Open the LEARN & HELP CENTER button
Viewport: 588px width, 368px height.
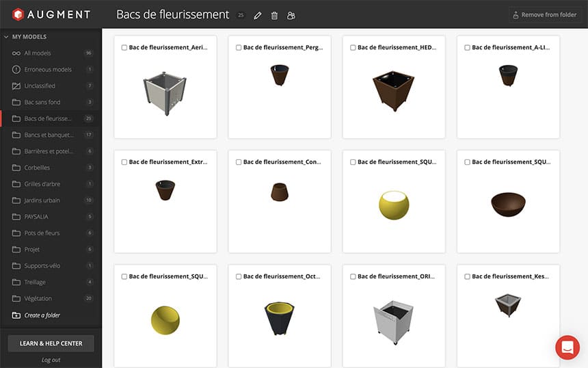tap(51, 343)
